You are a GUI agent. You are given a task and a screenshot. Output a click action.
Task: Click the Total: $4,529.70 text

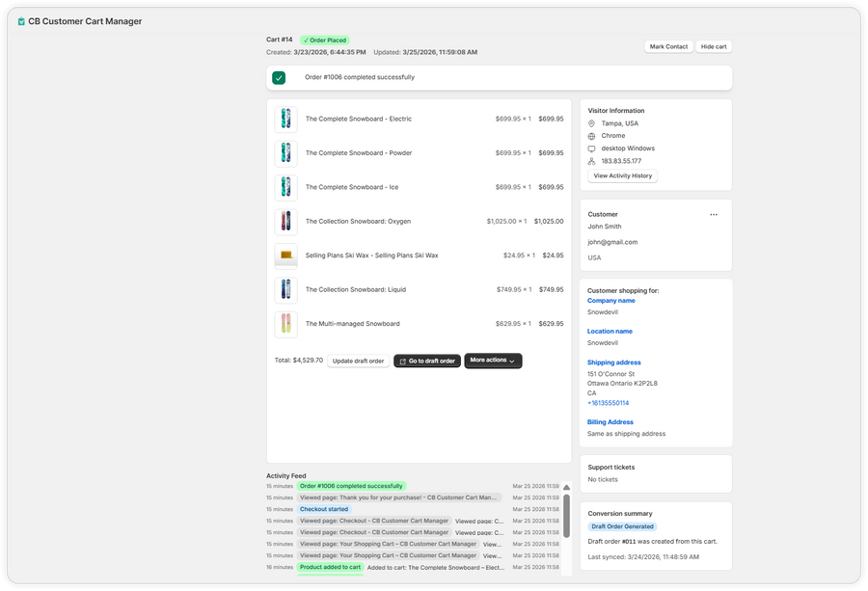tap(299, 361)
